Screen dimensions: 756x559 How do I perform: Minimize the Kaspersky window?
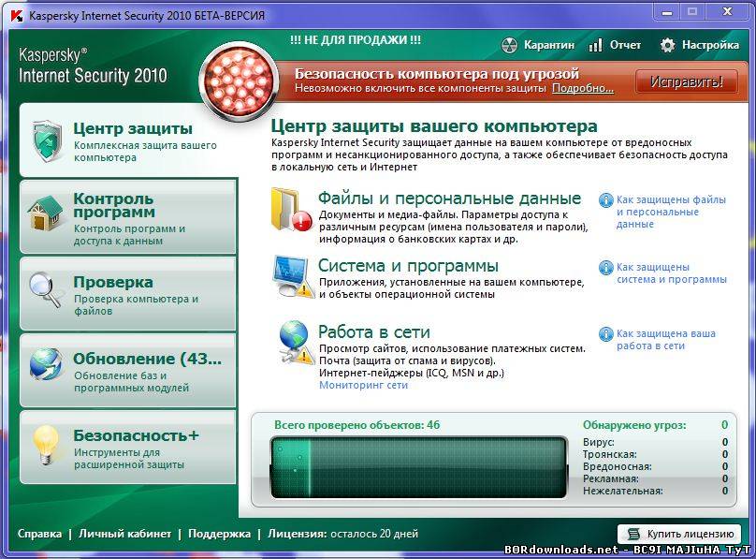667,12
